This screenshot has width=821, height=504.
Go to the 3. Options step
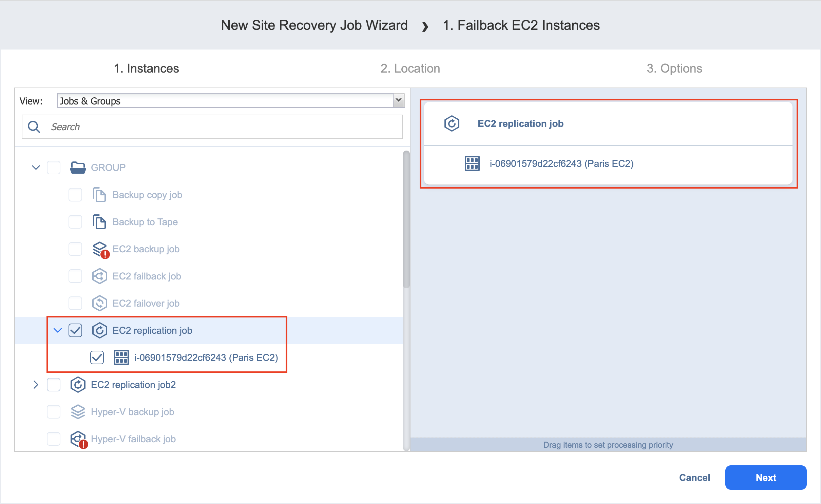674,69
